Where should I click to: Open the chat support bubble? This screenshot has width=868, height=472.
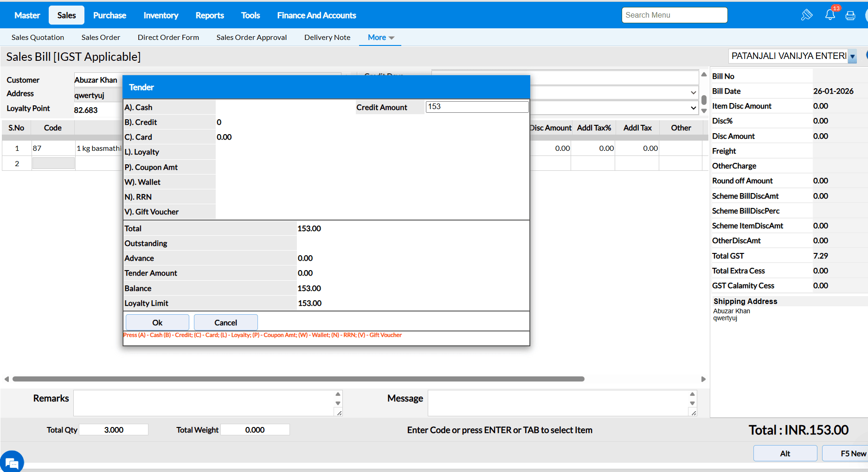(x=12, y=462)
